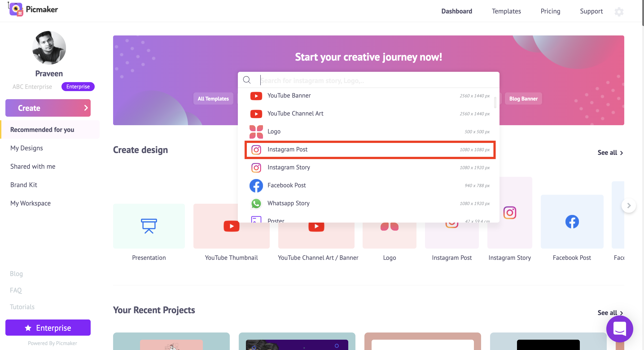Click the search magnifier icon
Screen dimensions: 644x350
pos(247,80)
